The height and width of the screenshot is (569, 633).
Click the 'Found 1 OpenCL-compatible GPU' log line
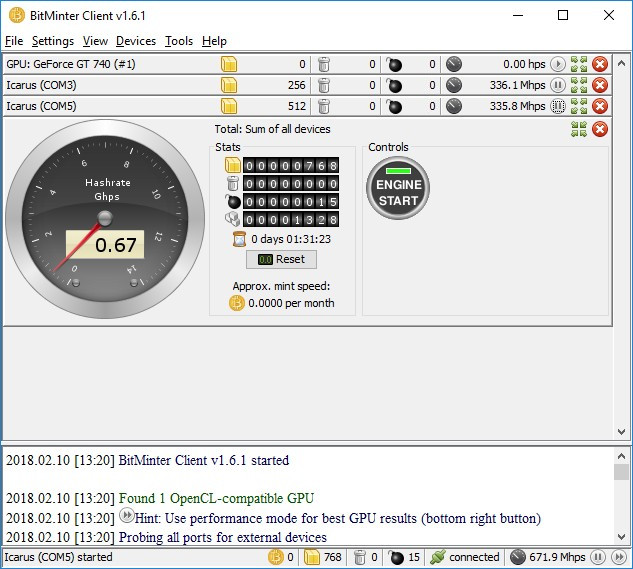click(216, 498)
